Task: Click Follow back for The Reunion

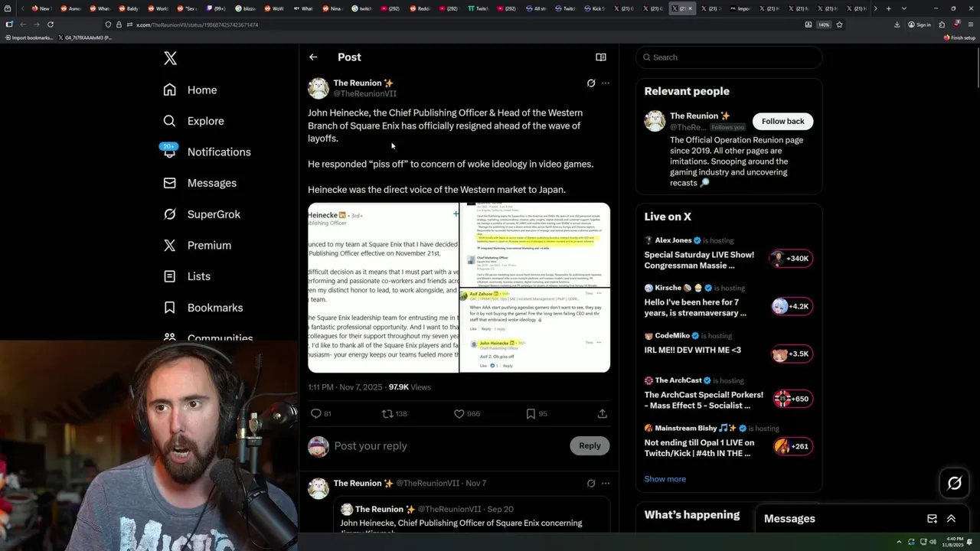Action: pyautogui.click(x=782, y=122)
